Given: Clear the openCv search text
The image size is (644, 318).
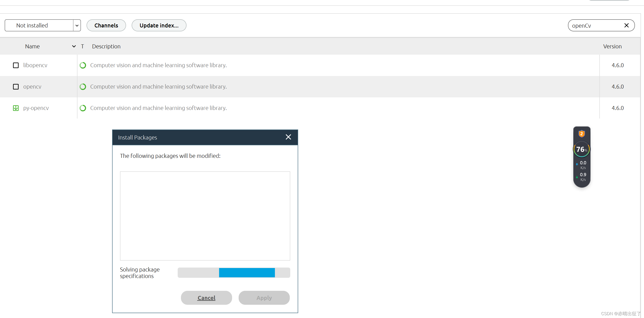Looking at the screenshot, I should coord(626,26).
